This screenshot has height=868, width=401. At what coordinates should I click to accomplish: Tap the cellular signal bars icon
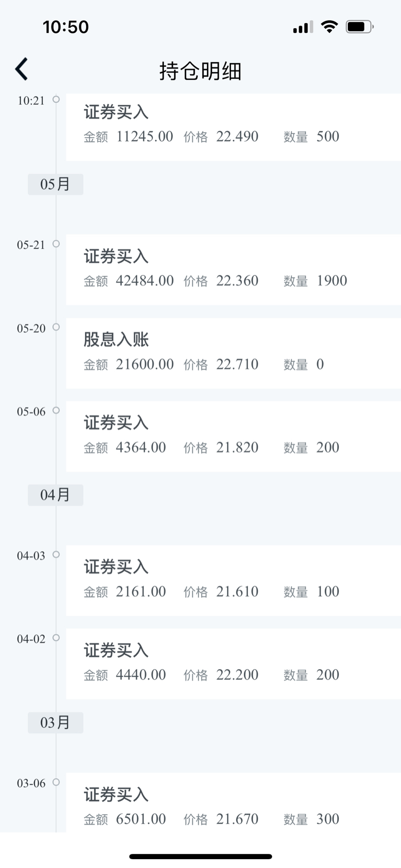click(303, 27)
